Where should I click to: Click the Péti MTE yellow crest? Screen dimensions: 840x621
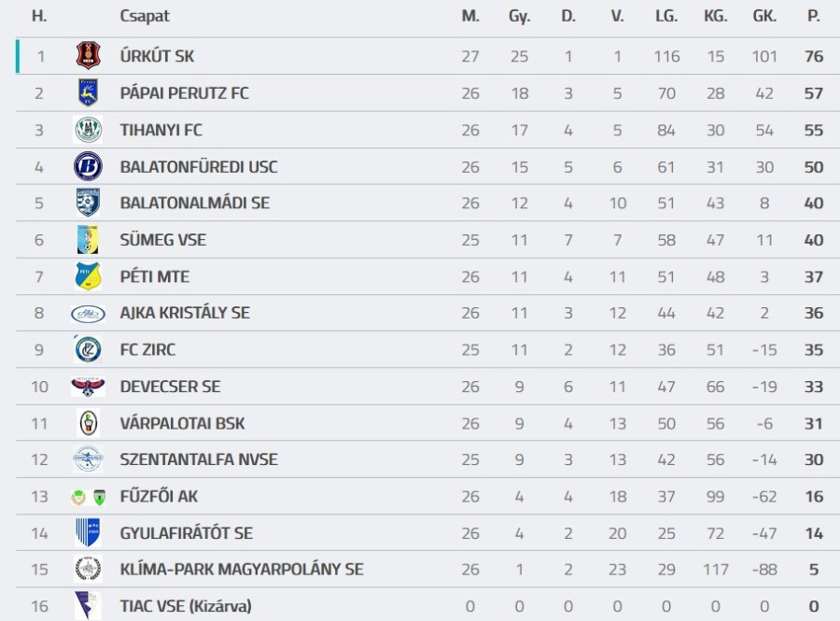[x=88, y=276]
